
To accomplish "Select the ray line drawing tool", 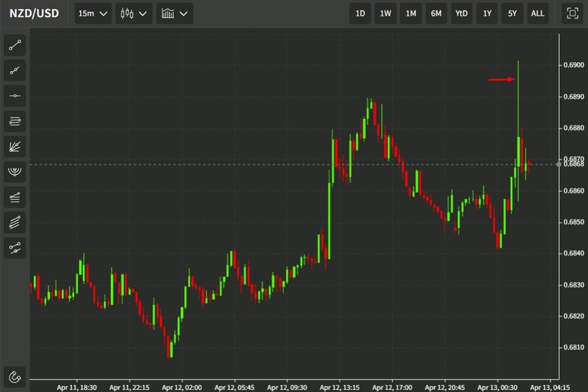I will pos(14,71).
